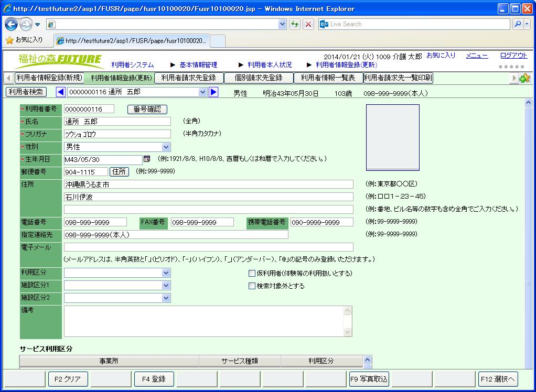
Task: Switch to 利用者請求先一覧印刷 tab
Action: tap(398, 78)
